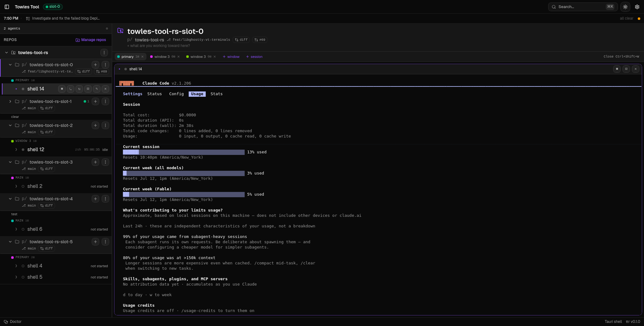Add session with plus on slot-3 row
Screen dimensions: 644x326
point(95,162)
